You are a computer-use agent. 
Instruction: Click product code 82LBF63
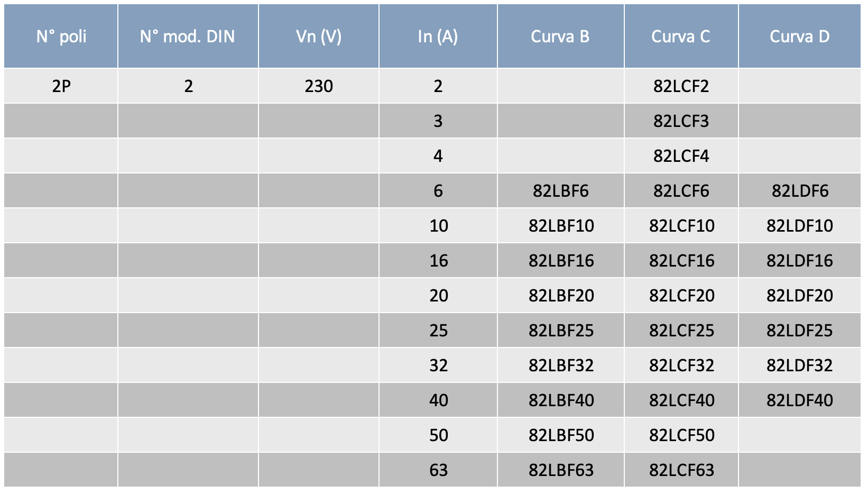point(561,470)
